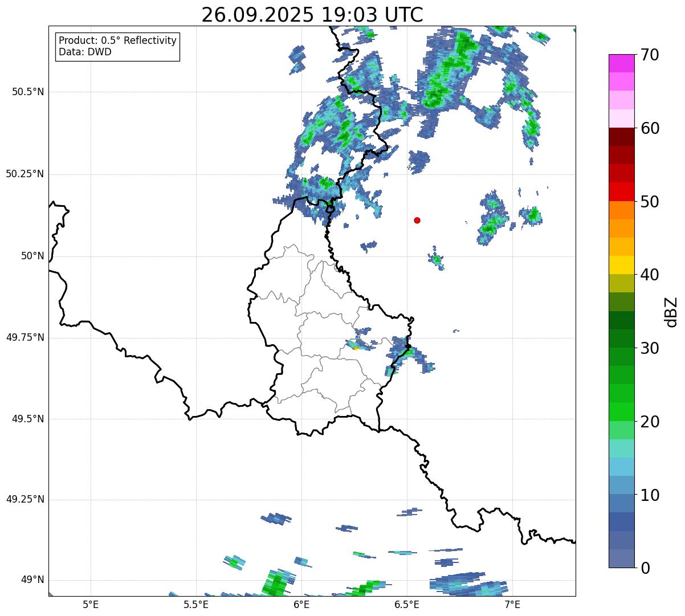Click the 6.5°E longitude label

(x=407, y=604)
